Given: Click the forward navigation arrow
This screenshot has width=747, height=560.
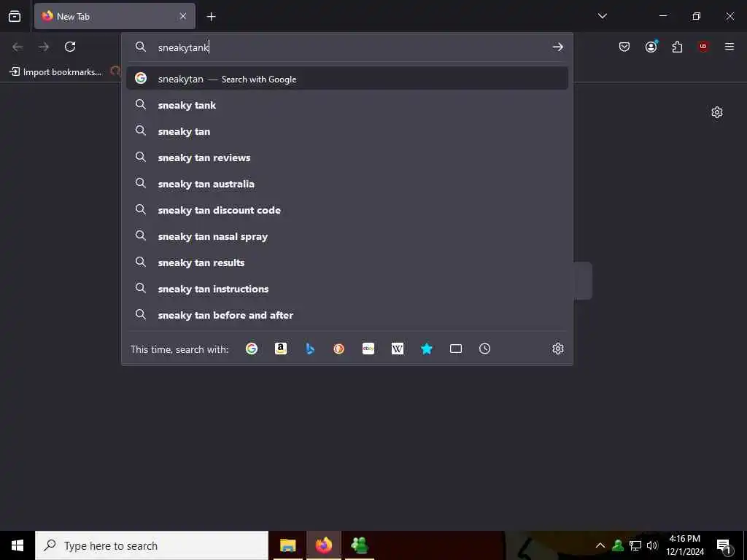Looking at the screenshot, I should (44, 47).
